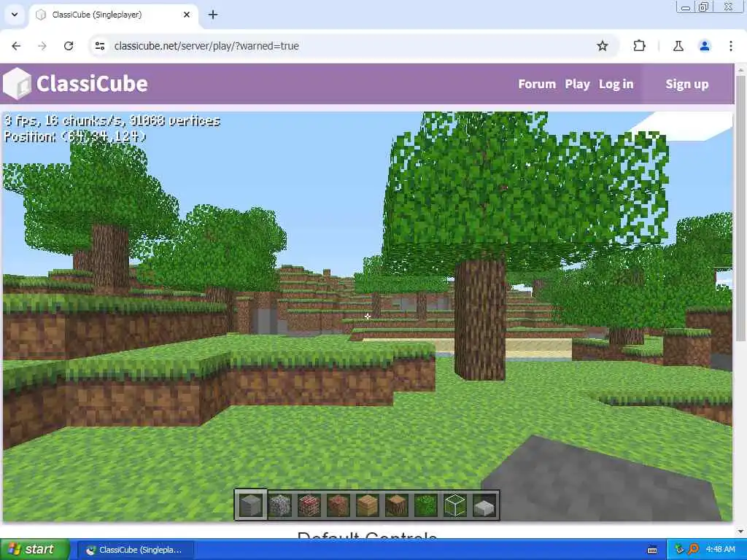Select the cobblestone block in hotbar
This screenshot has width=747, height=560.
pyautogui.click(x=280, y=505)
